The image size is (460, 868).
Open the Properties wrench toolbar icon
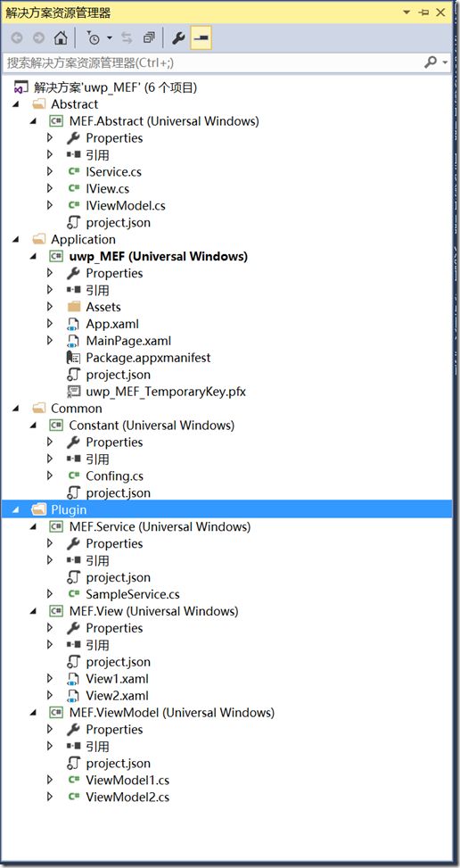pyautogui.click(x=178, y=37)
